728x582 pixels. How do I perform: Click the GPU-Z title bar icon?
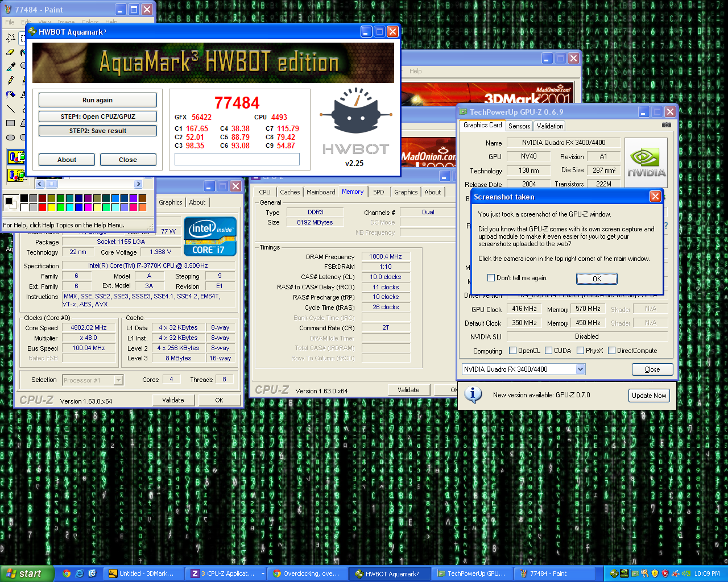tap(464, 112)
